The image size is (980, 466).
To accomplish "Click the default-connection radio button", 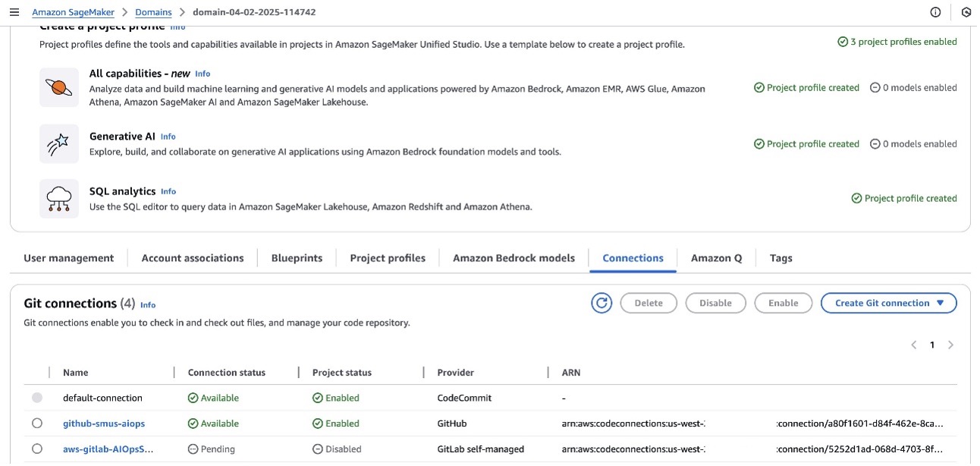I will pyautogui.click(x=37, y=398).
